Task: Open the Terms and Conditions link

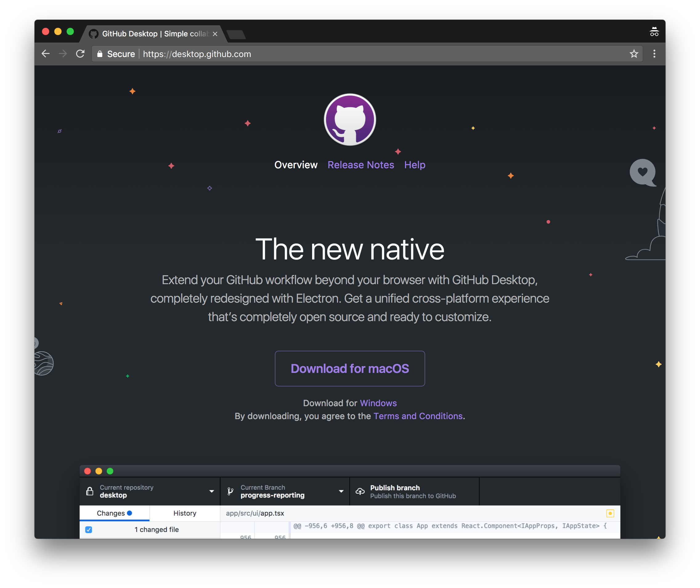Action: click(418, 416)
